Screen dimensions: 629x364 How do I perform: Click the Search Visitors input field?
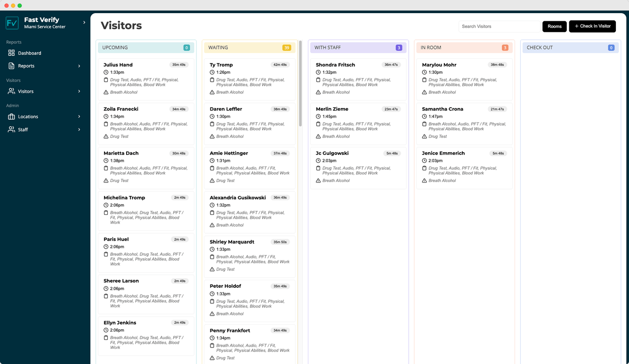[500, 26]
